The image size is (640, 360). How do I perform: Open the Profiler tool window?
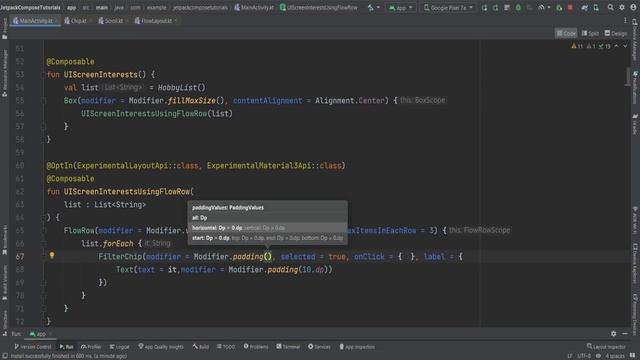pyautogui.click(x=91, y=347)
